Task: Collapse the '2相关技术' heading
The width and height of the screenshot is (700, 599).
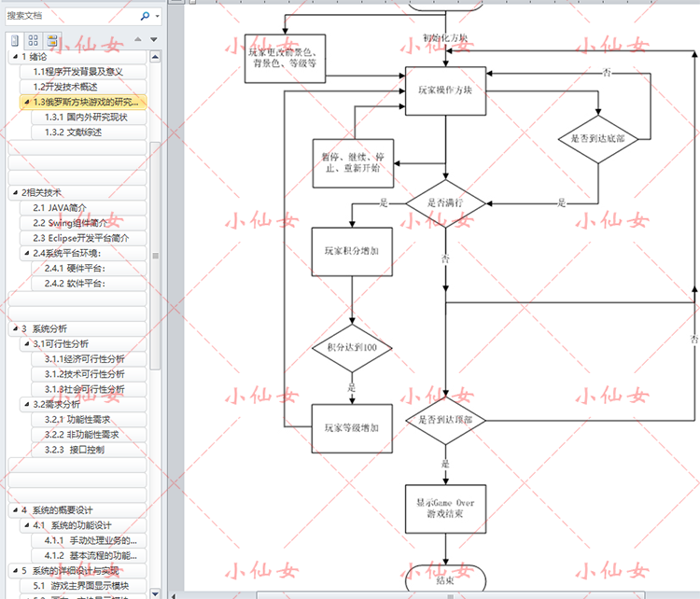Action: [x=16, y=193]
